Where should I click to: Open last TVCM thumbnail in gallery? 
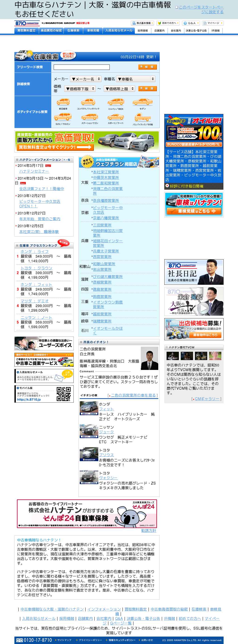pos(215,356)
